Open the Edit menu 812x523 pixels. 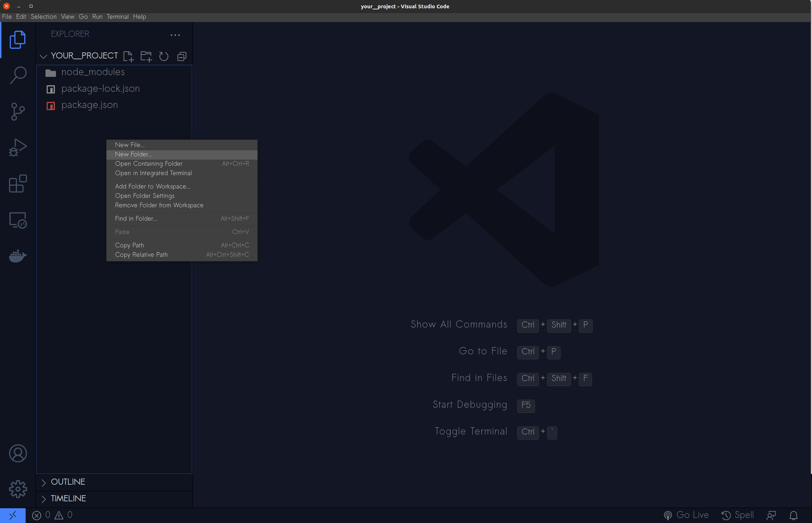[x=21, y=17]
